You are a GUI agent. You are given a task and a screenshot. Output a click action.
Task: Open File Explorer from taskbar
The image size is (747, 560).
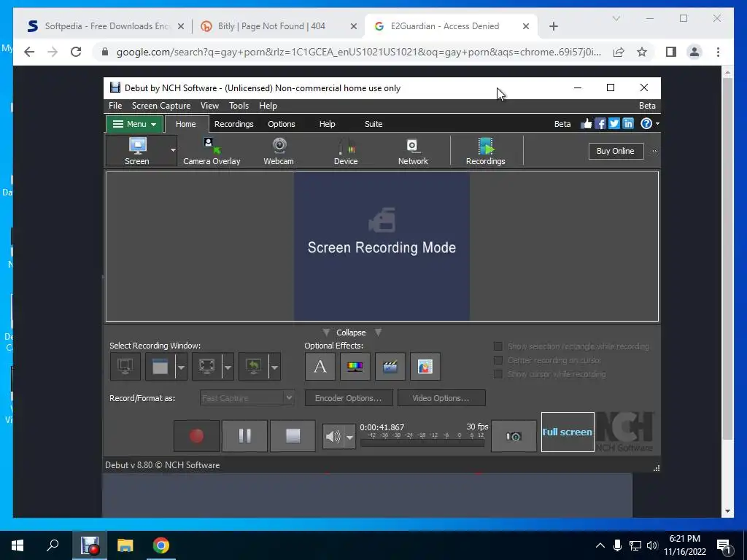tap(125, 545)
